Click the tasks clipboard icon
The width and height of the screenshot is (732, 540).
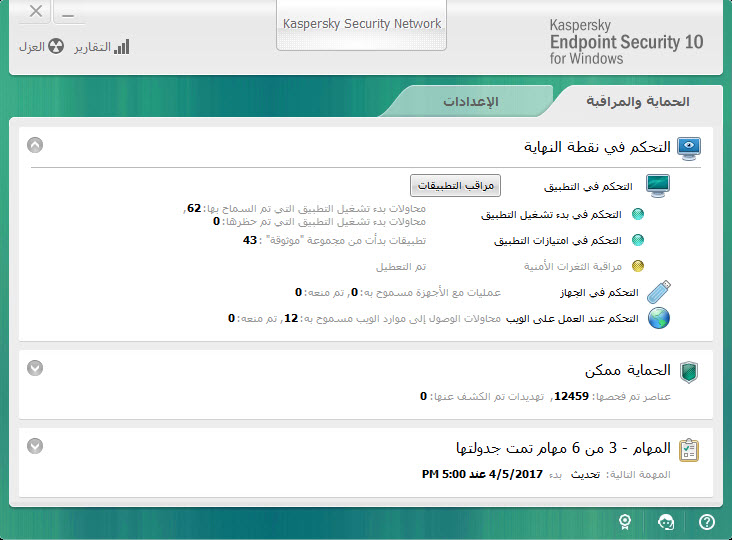point(689,450)
